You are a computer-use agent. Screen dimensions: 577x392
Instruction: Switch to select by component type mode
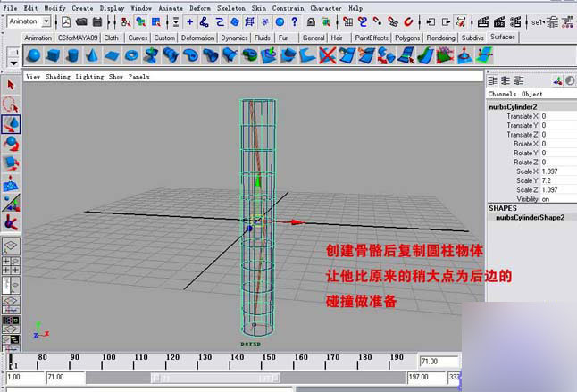[x=156, y=22]
